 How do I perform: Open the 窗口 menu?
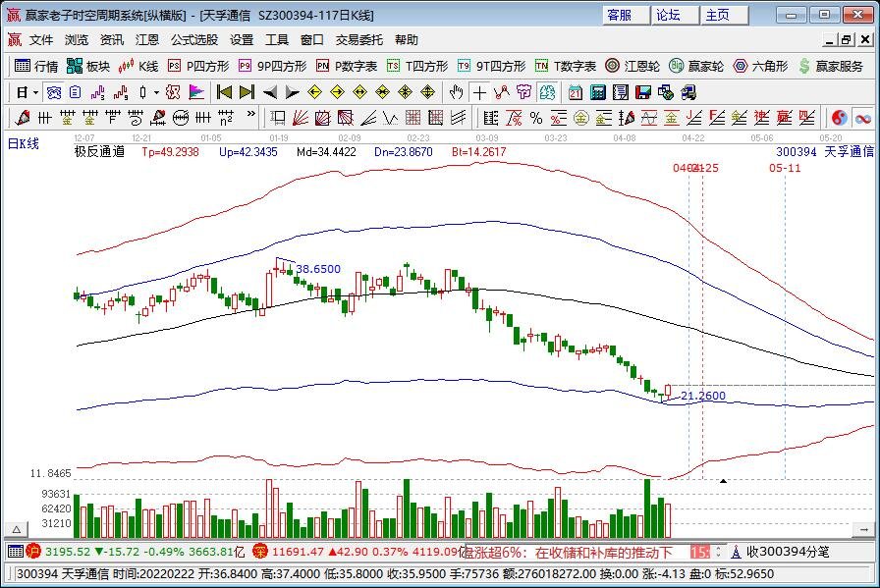point(312,40)
